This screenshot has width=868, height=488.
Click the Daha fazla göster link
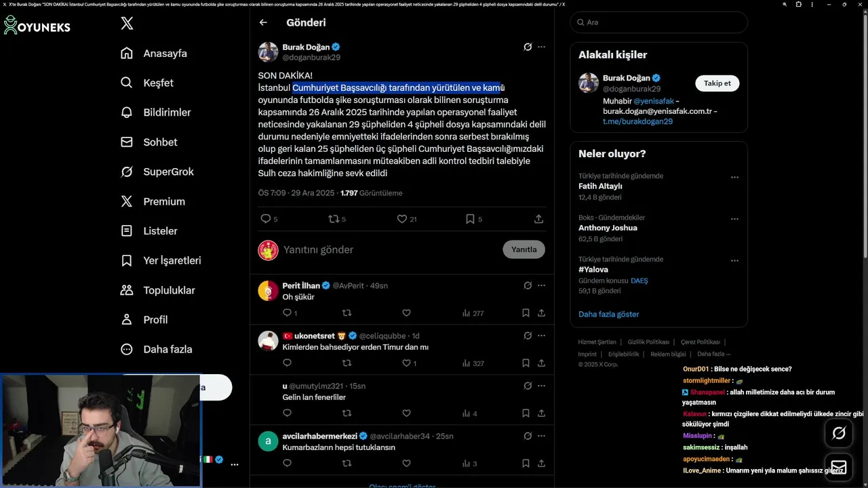click(608, 314)
